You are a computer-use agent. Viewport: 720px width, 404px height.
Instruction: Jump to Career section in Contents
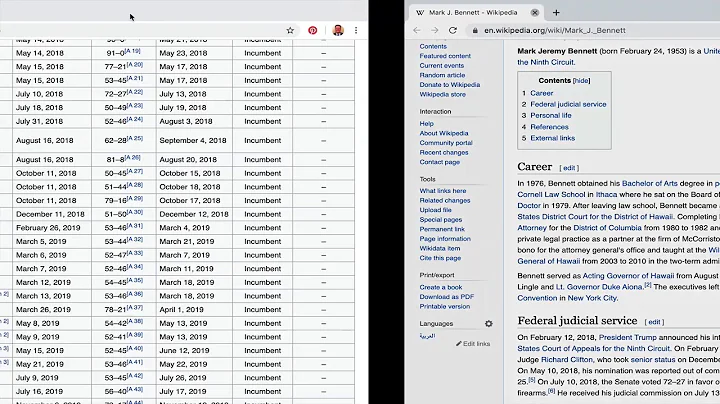point(542,93)
